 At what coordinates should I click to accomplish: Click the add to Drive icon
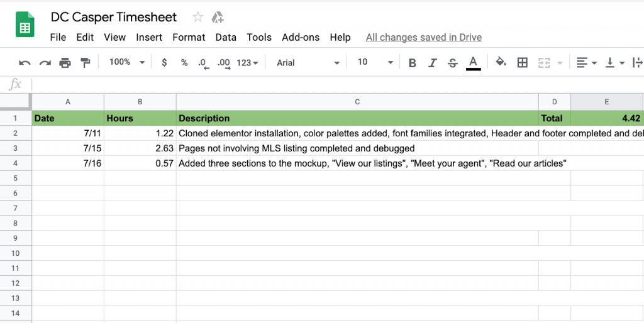point(218,17)
